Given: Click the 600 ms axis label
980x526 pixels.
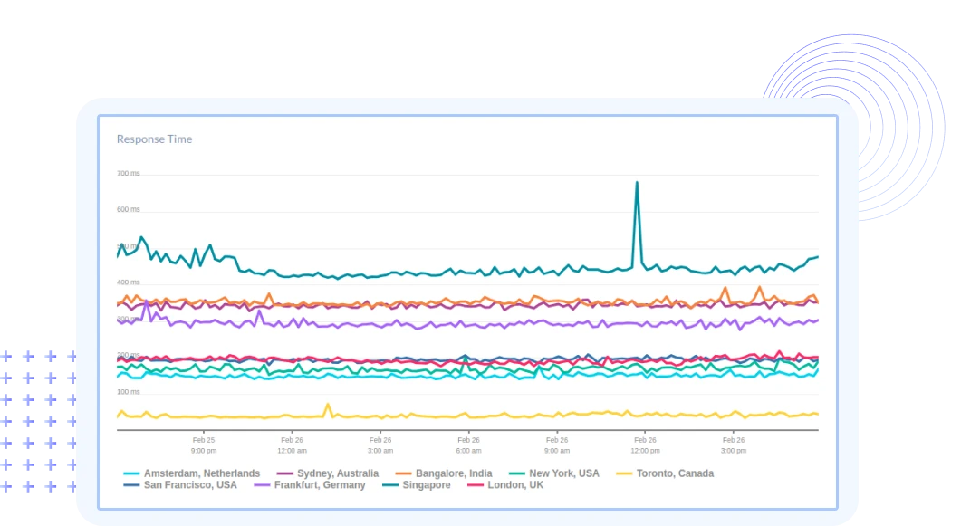Looking at the screenshot, I should click(128, 209).
